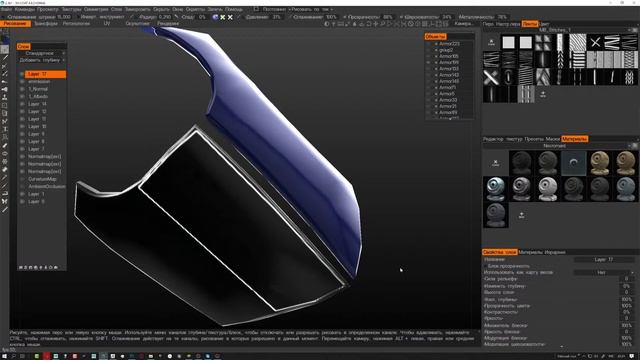640x360 pixels.
Task: Add a new brush alpha
Action: pos(543,94)
